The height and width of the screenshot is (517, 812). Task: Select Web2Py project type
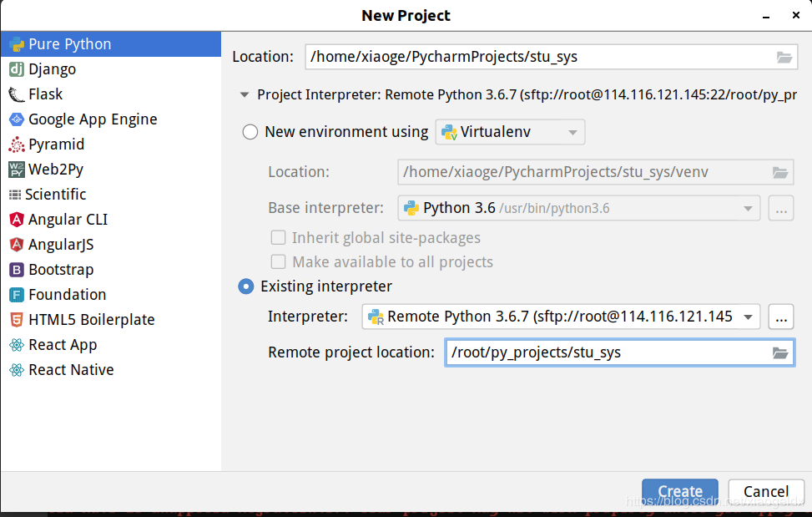tap(111, 170)
